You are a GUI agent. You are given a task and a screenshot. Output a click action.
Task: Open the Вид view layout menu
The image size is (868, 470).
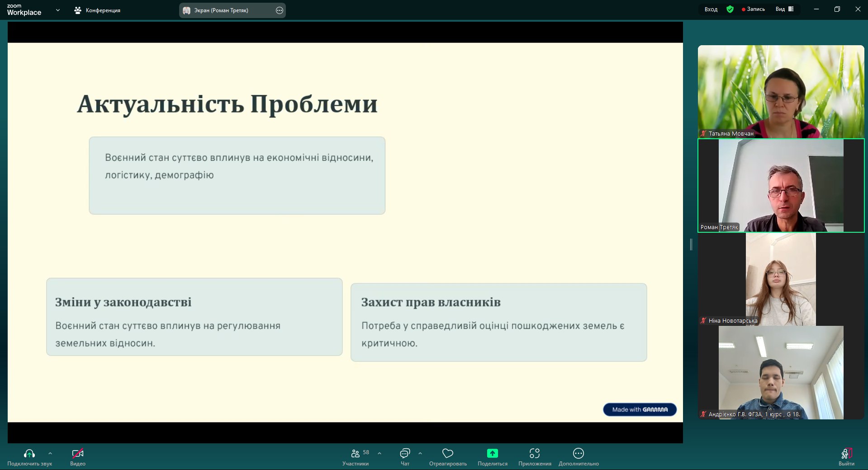[x=784, y=9]
